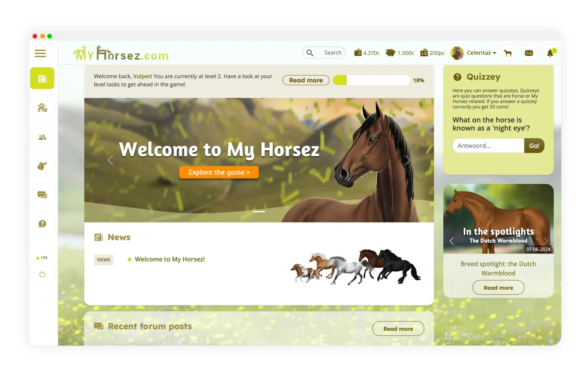
Task: Open messages via the envelope icon
Action: (529, 53)
